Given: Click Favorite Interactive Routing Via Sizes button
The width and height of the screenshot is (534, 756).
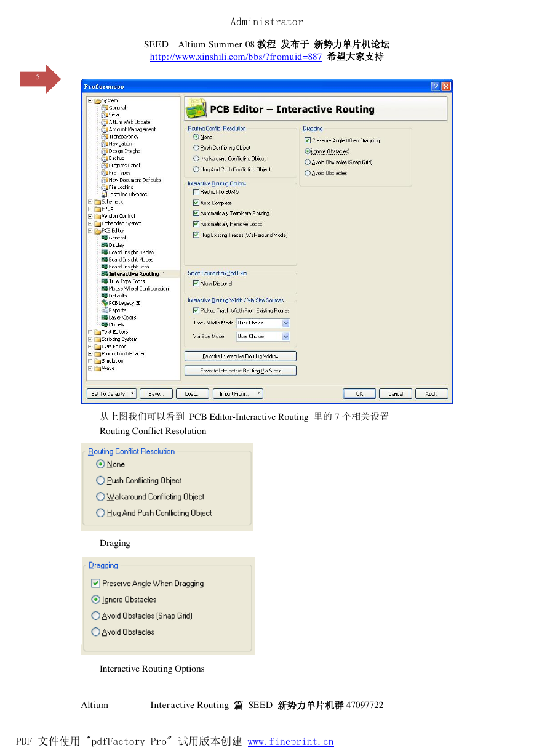Looking at the screenshot, I should pos(241,371).
